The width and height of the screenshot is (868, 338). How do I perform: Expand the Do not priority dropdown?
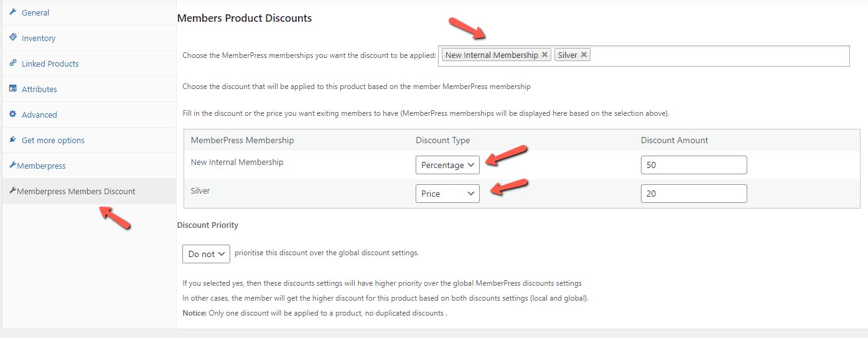point(206,254)
